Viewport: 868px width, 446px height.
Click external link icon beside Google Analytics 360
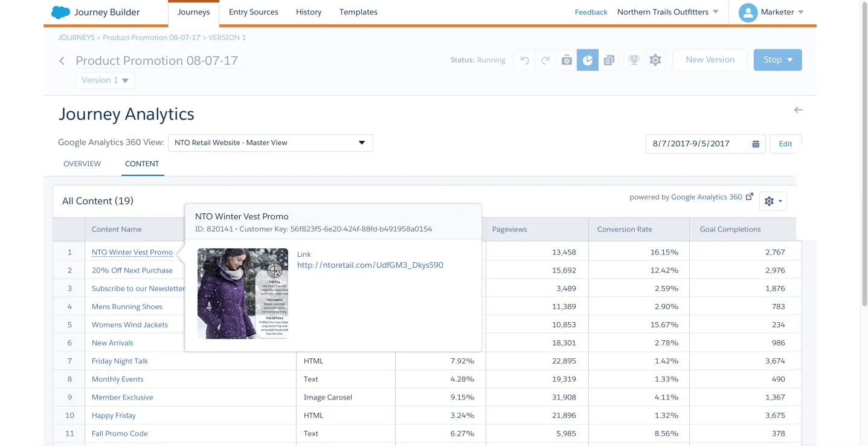click(x=750, y=196)
